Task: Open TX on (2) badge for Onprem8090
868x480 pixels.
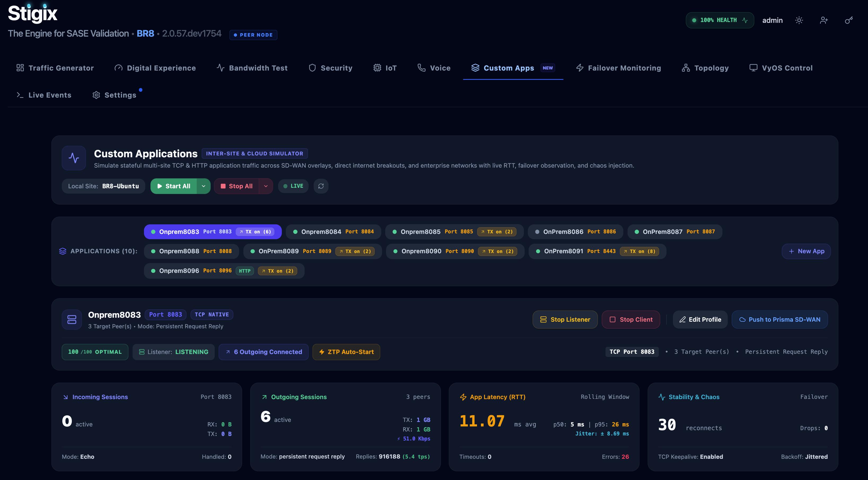Action: (498, 251)
